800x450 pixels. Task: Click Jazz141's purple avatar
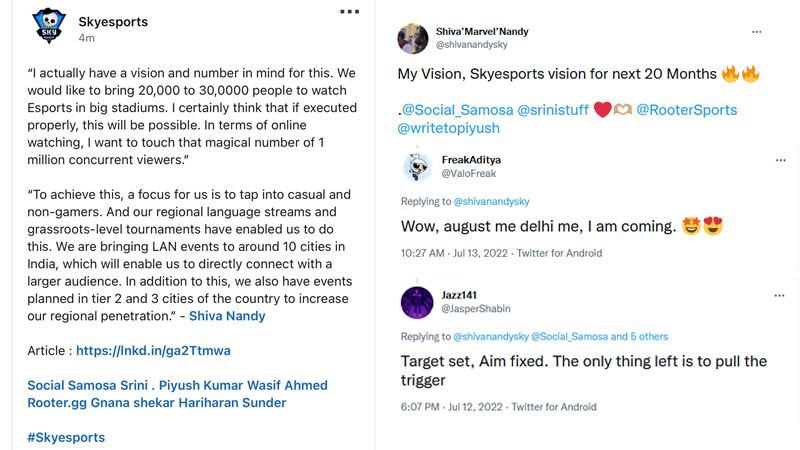click(x=416, y=302)
